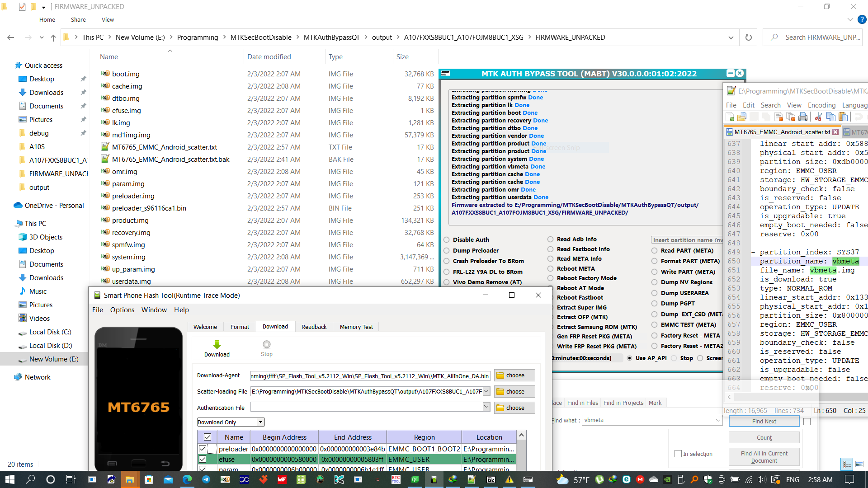The width and height of the screenshot is (868, 488).
Task: Click the Format tab in SP Flash Tool
Action: 240,327
